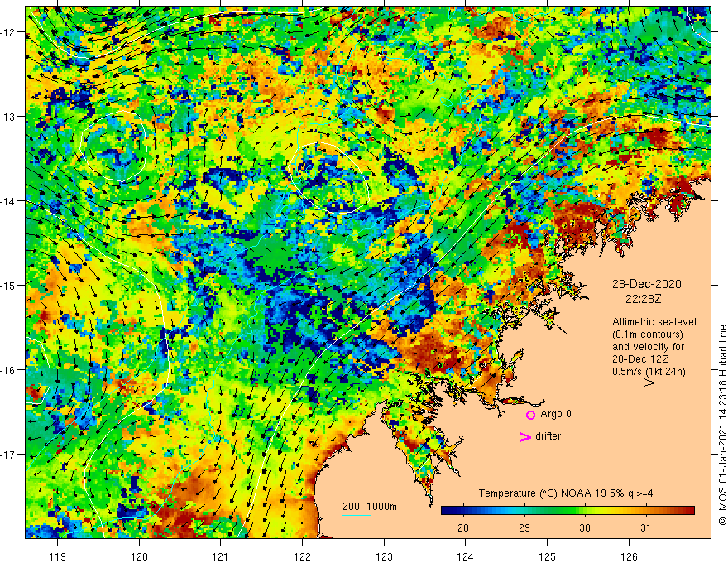Click the longitude label 123
Viewport: 728px width, 563px height.
(384, 556)
